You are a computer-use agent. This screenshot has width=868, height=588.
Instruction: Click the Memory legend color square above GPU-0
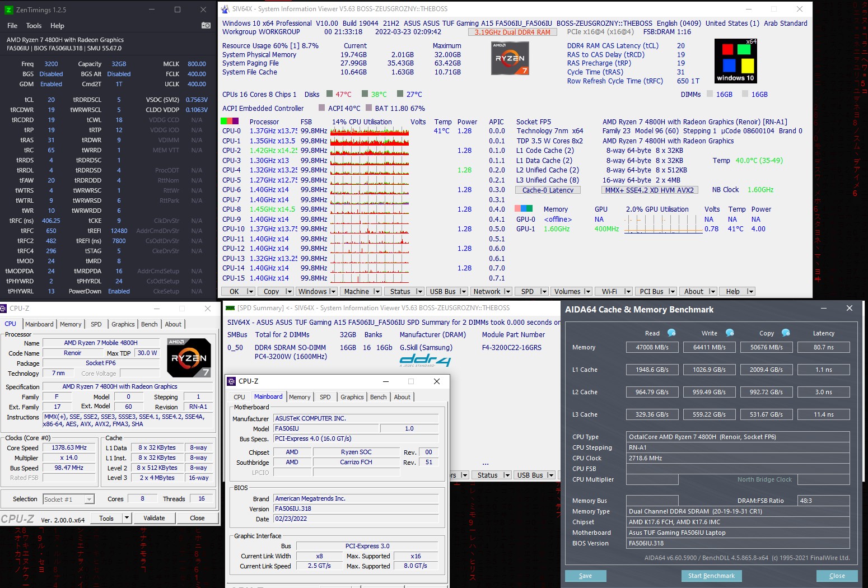[525, 209]
